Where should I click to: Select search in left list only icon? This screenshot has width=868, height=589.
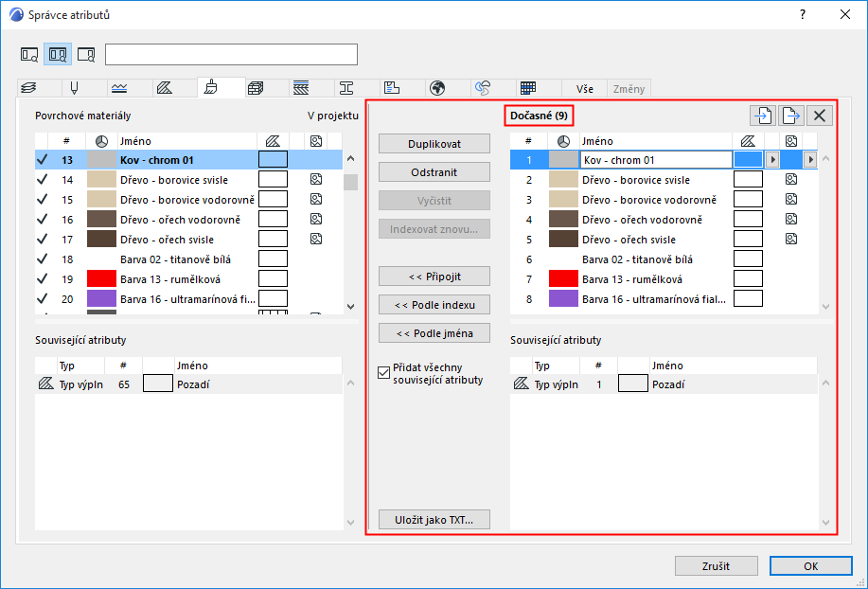point(29,54)
